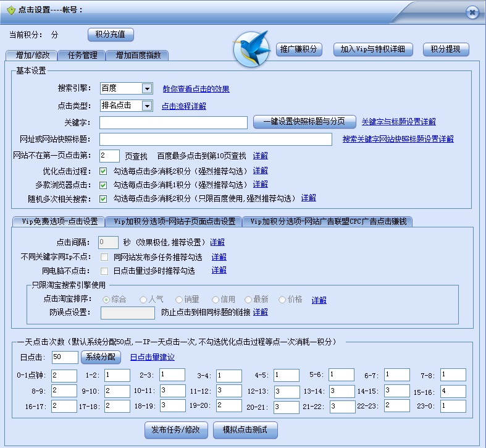Click the 15-16 hour field showing 4
Image resolution: width=486 pixels, height=448 pixels.
pos(453,391)
